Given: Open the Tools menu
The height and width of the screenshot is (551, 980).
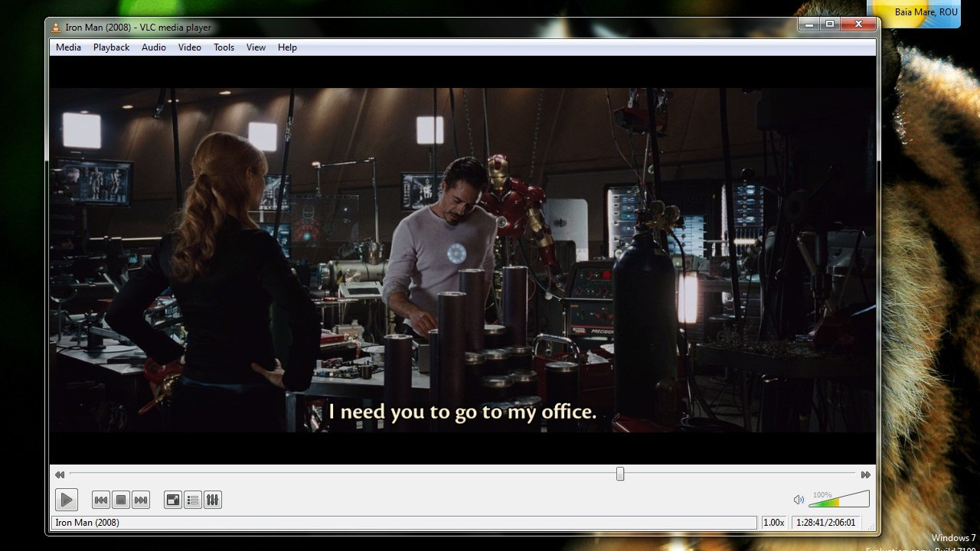Looking at the screenshot, I should click(x=223, y=47).
